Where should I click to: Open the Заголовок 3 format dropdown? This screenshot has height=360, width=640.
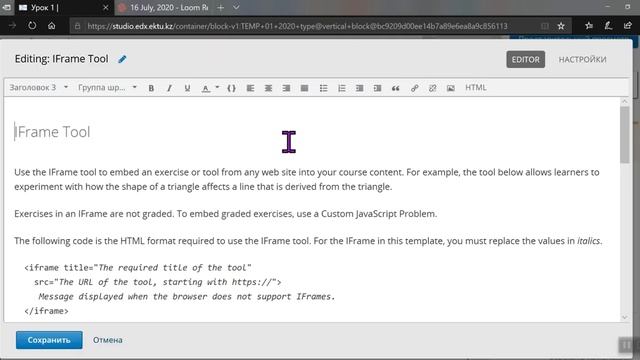point(38,87)
